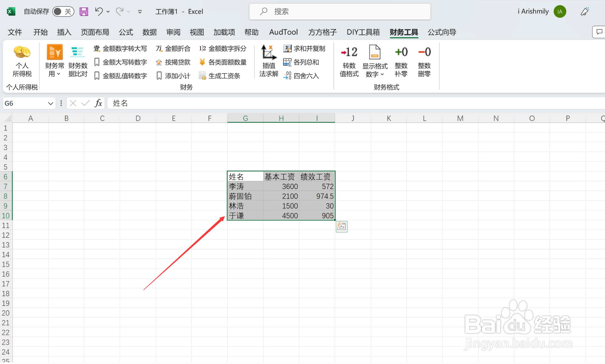Image resolution: width=605 pixels, height=364 pixels.
Task: Open the IA user account avatar
Action: 560,12
